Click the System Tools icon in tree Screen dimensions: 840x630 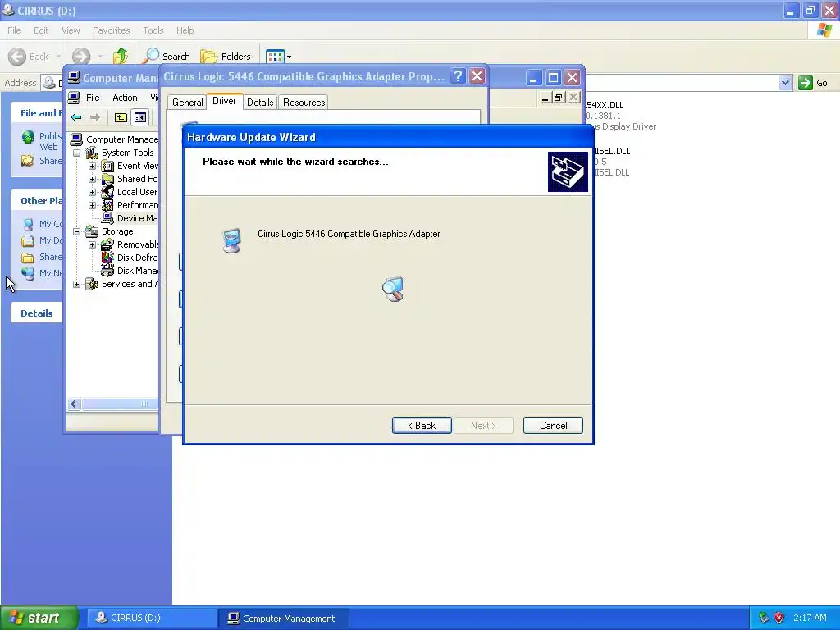click(x=92, y=153)
